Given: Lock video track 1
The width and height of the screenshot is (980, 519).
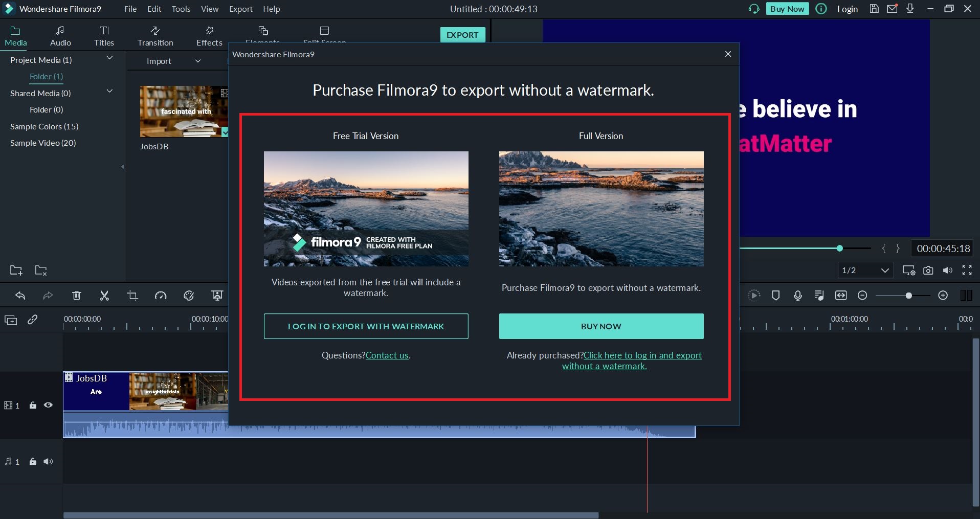Looking at the screenshot, I should 33,405.
